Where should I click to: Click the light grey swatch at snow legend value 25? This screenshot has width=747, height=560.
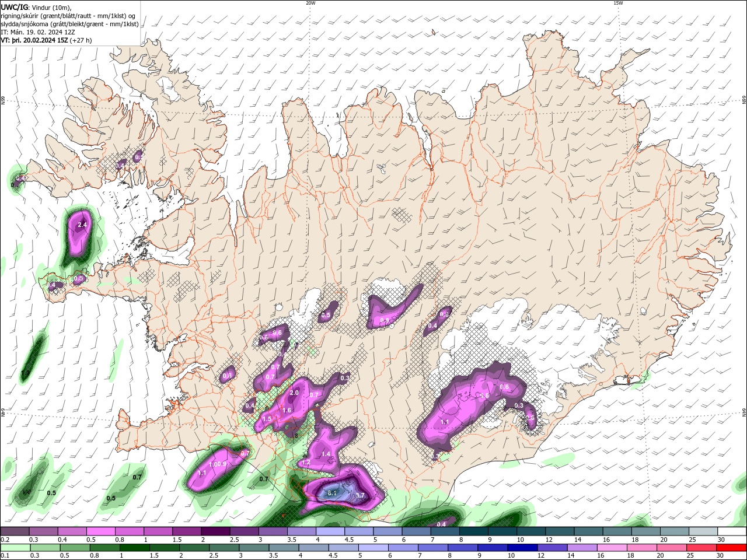703,531
